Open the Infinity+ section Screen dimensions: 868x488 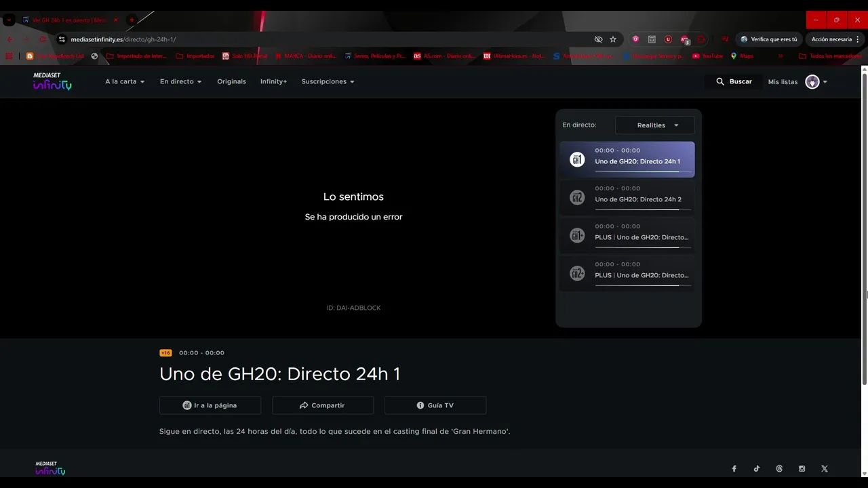coord(273,81)
